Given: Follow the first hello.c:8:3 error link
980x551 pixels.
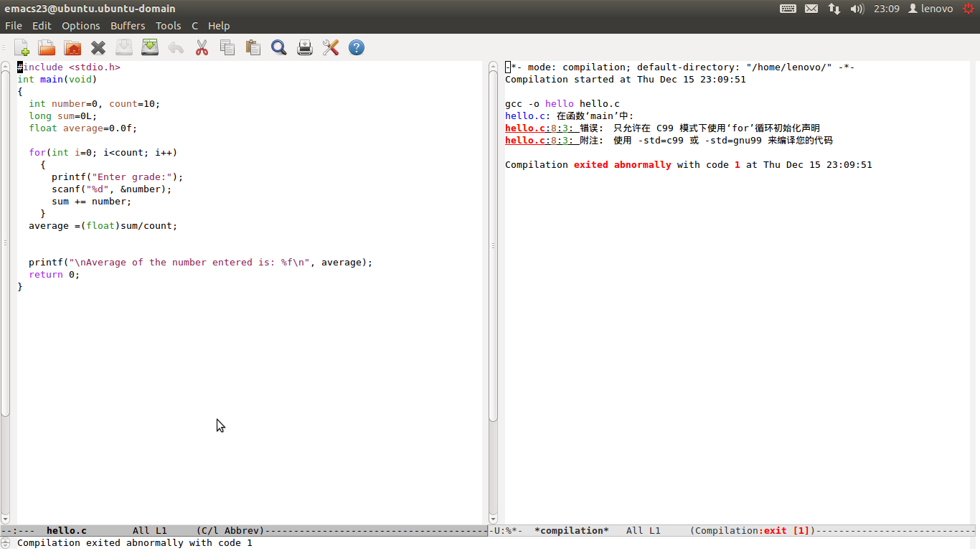Looking at the screenshot, I should point(542,128).
